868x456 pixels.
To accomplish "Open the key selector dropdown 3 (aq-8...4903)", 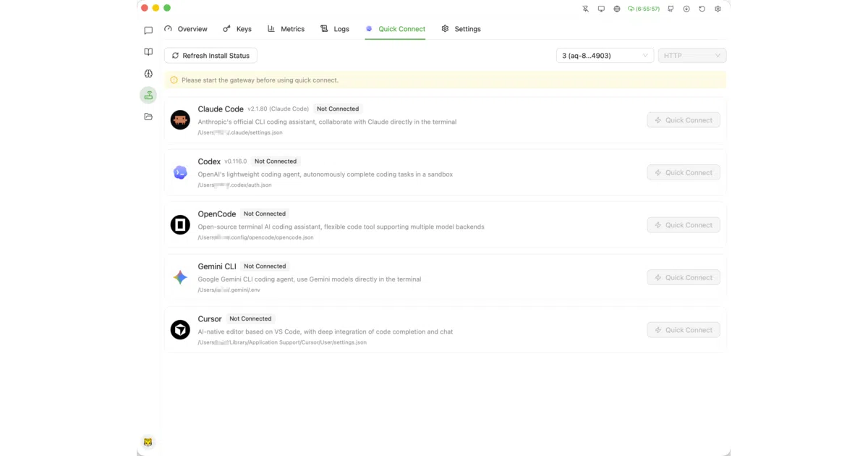I will coord(605,56).
